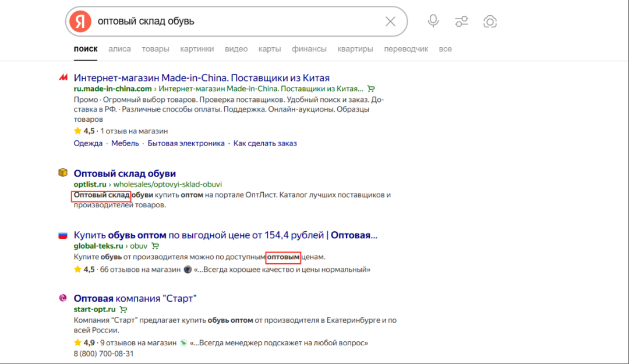Open the 'видео' tab

236,49
